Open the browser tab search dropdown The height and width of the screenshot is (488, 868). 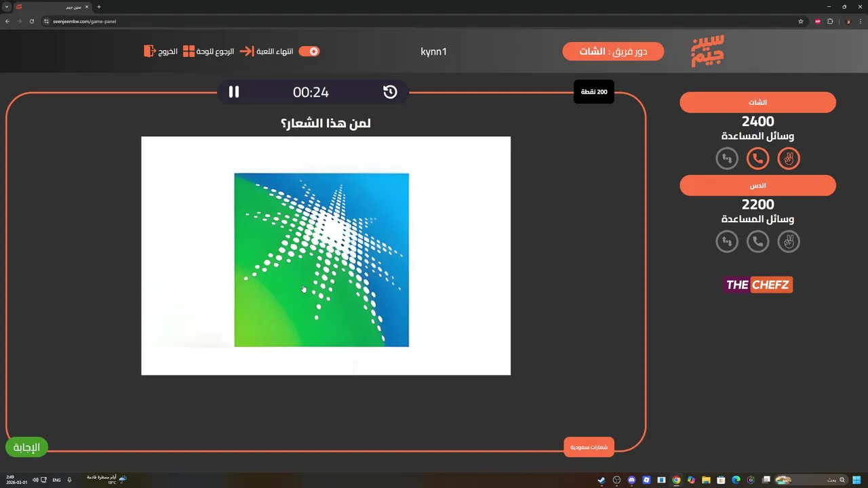click(x=7, y=7)
